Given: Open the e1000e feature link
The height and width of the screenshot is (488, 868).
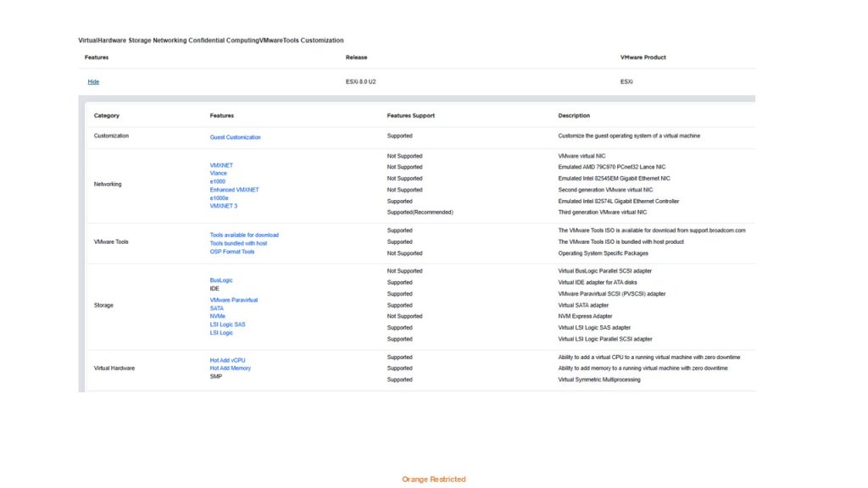Looking at the screenshot, I should (x=220, y=198).
